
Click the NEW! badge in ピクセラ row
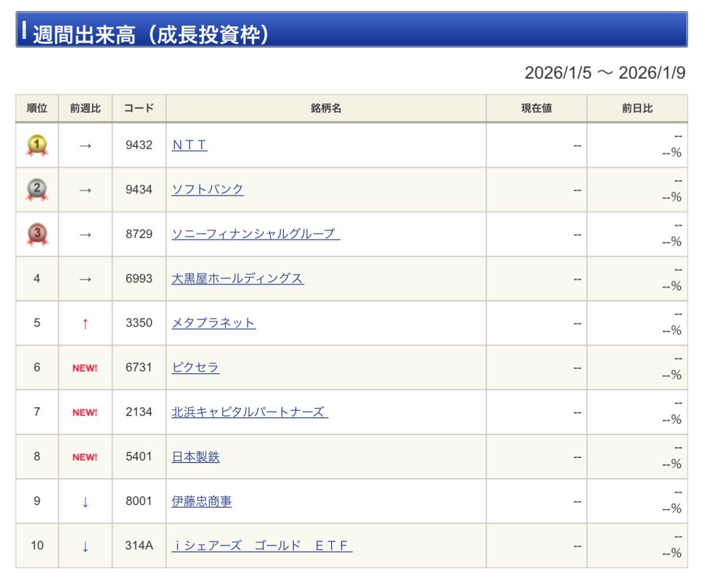(85, 368)
